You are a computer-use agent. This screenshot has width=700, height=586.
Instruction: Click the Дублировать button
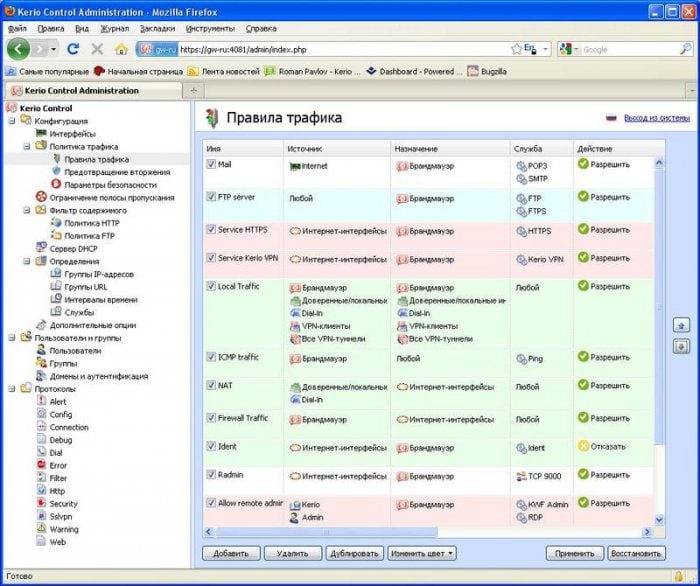tap(354, 553)
